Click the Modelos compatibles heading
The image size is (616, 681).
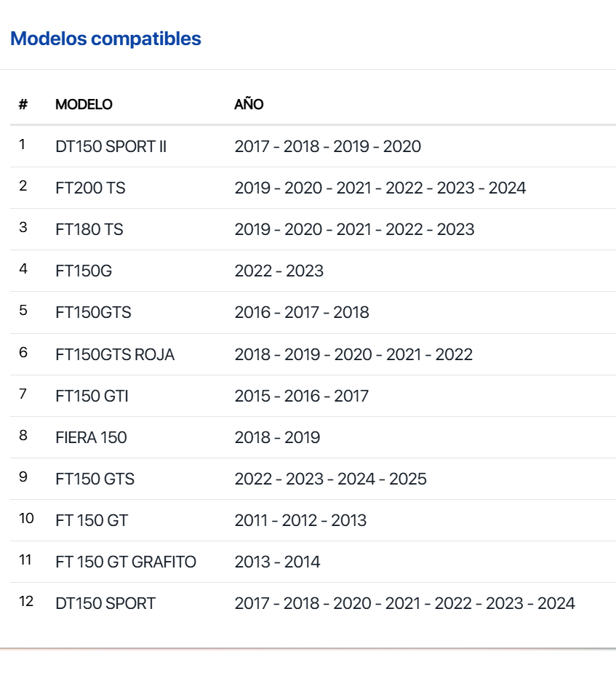pos(105,39)
